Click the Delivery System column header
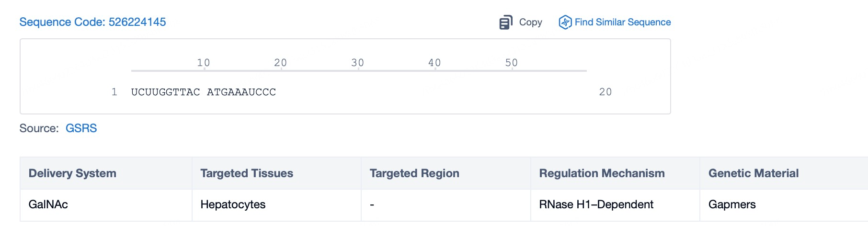Image resolution: width=868 pixels, height=226 pixels. (x=72, y=173)
